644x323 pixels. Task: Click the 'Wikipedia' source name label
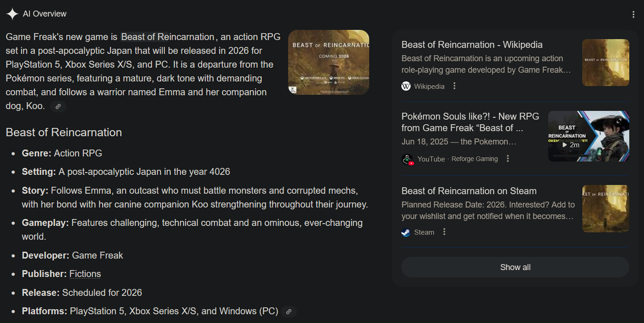(x=429, y=86)
